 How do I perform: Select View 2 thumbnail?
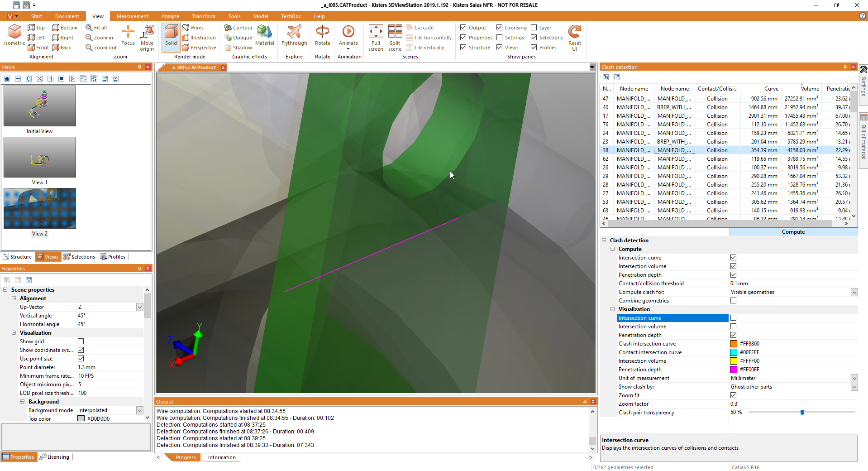40,208
